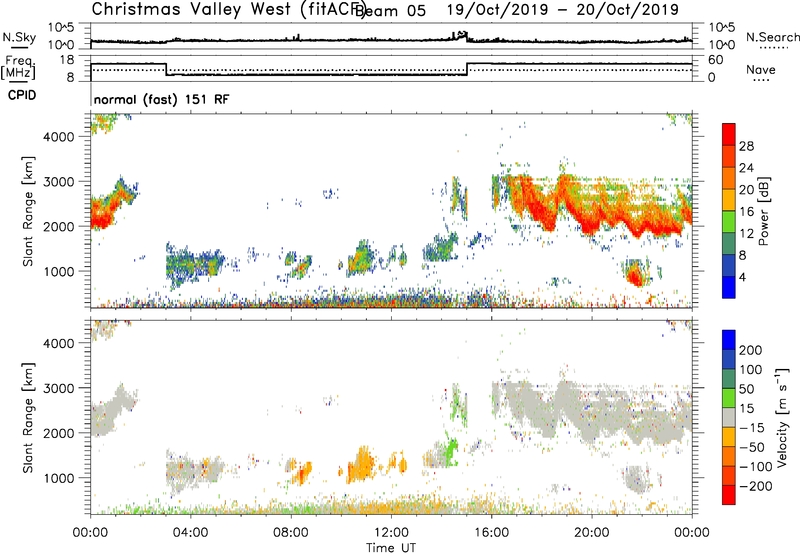
Task: Click the noise spike near 14:45 UT in the N.Sky trace
Action: [x=461, y=35]
